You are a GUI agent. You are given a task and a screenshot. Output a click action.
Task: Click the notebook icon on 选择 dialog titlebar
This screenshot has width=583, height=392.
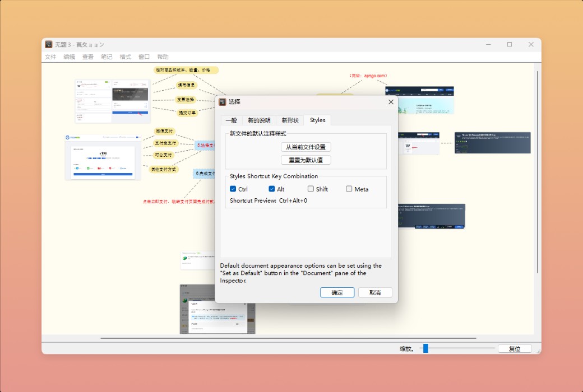(224, 102)
